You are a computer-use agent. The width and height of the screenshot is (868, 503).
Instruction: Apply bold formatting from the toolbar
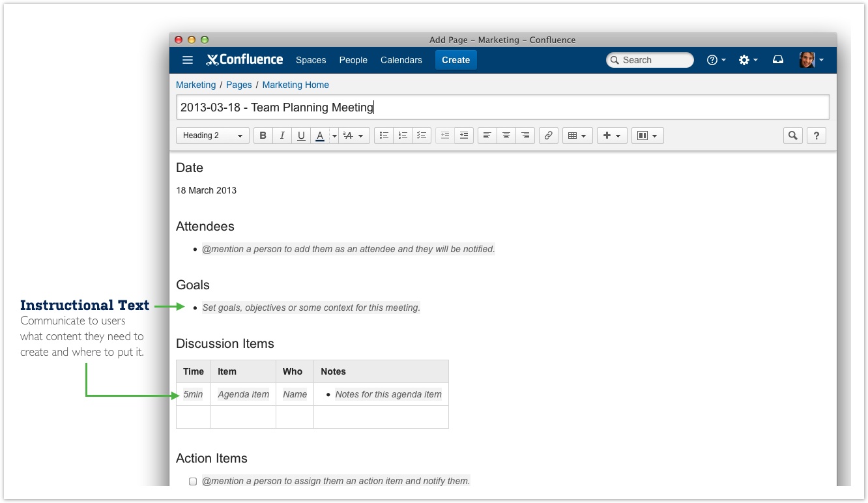(263, 135)
